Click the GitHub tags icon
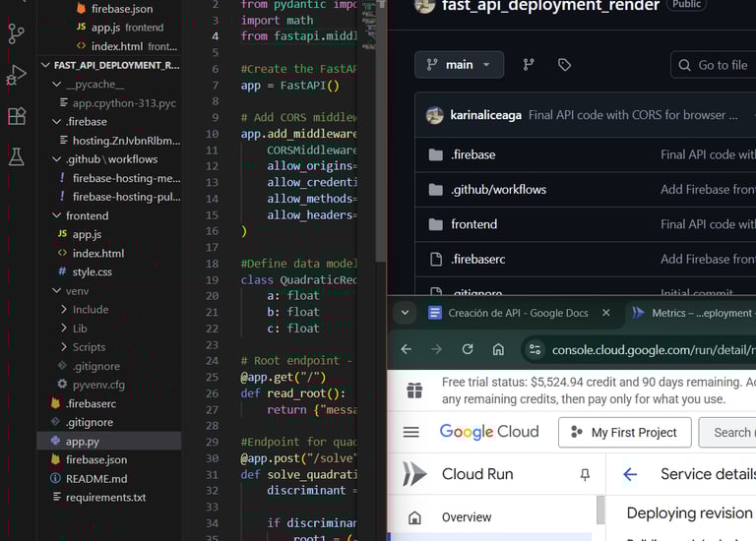 [564, 65]
